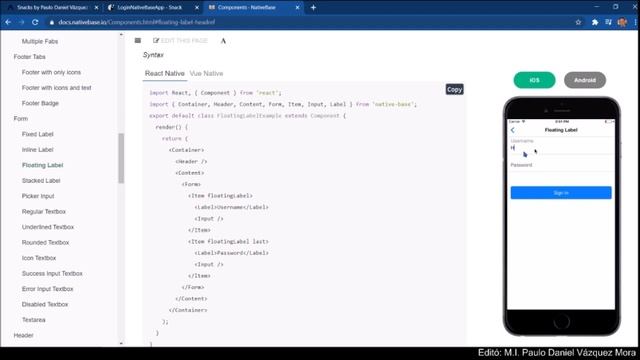The height and width of the screenshot is (360, 640).
Task: Open 'Success Input Textbox' in sidebar
Action: (52, 274)
